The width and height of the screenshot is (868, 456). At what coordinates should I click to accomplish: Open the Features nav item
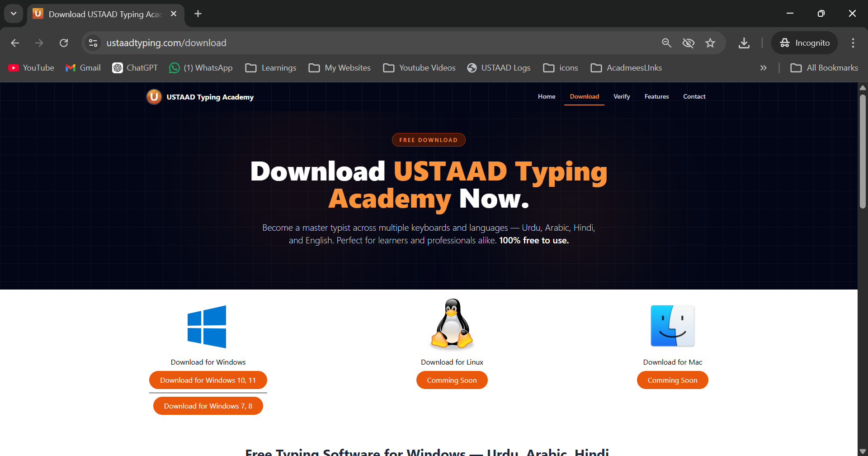(x=656, y=96)
